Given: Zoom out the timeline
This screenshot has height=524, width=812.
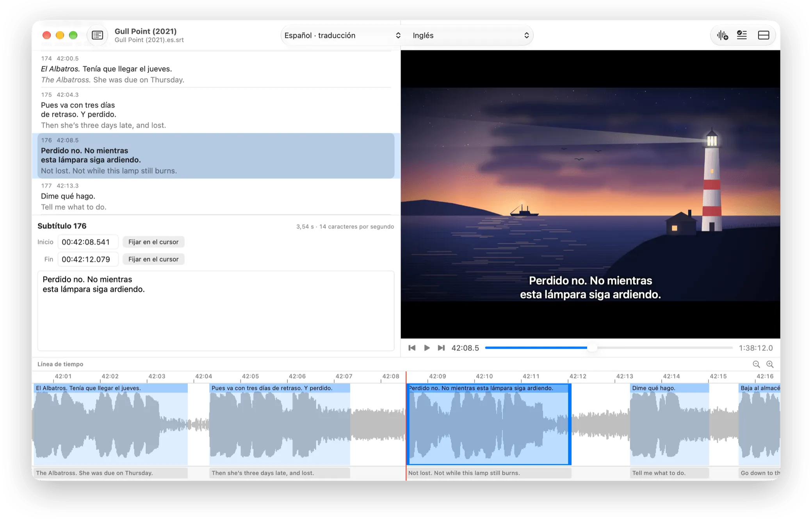Looking at the screenshot, I should tap(756, 364).
